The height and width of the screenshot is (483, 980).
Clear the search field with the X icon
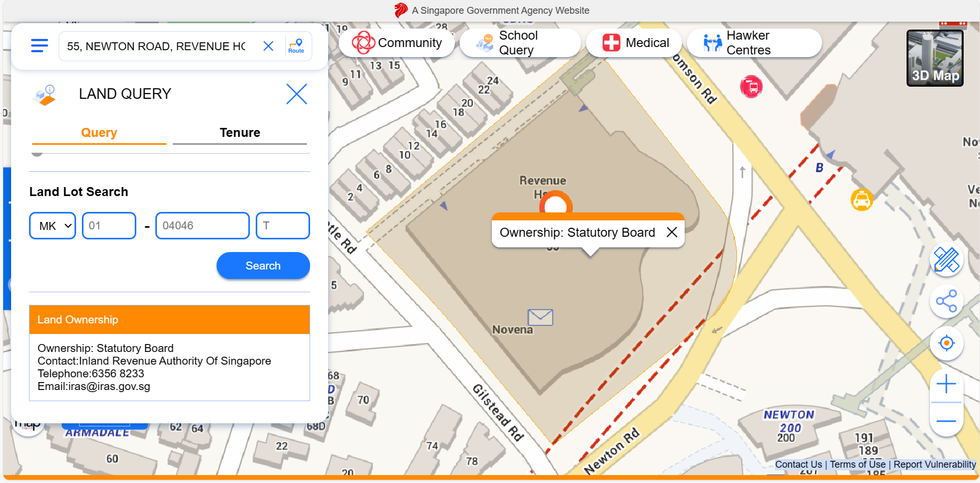coord(268,46)
